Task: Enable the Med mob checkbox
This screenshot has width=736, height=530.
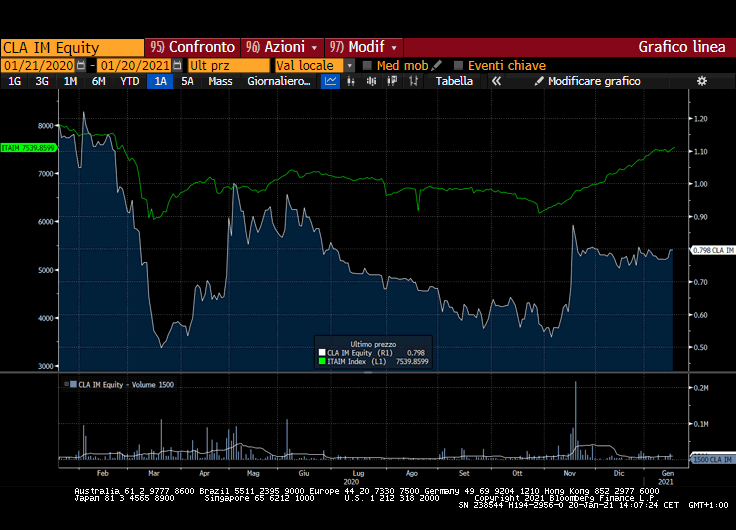Action: [367, 65]
